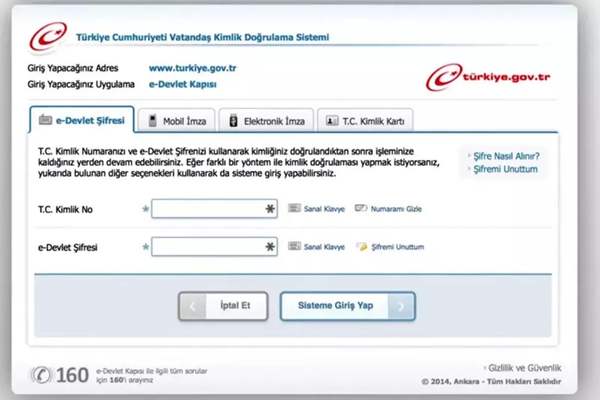The image size is (600, 400).
Task: Click the red e-Devlet logo in the header
Action: 48,37
